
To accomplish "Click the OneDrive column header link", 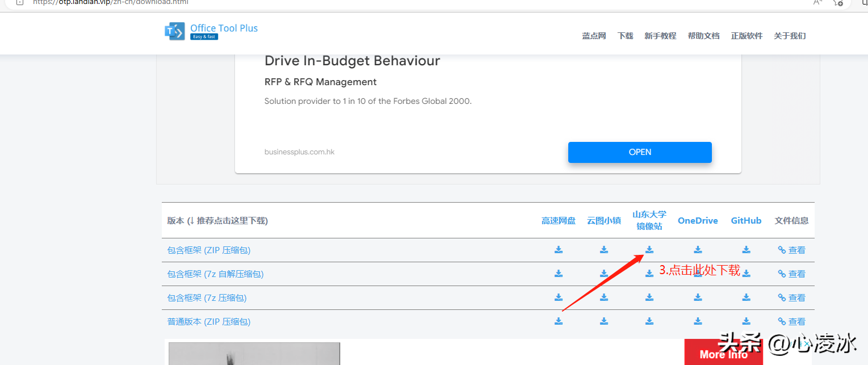I will tap(698, 221).
